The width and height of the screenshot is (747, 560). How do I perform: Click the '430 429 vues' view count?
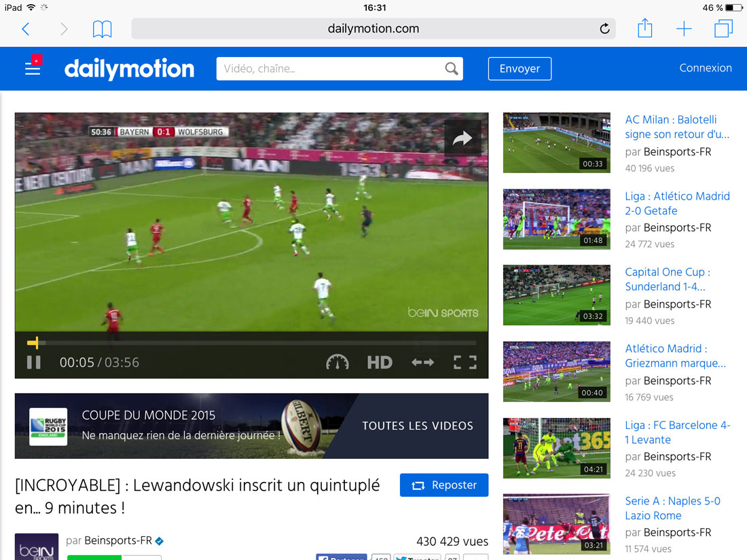click(x=452, y=542)
